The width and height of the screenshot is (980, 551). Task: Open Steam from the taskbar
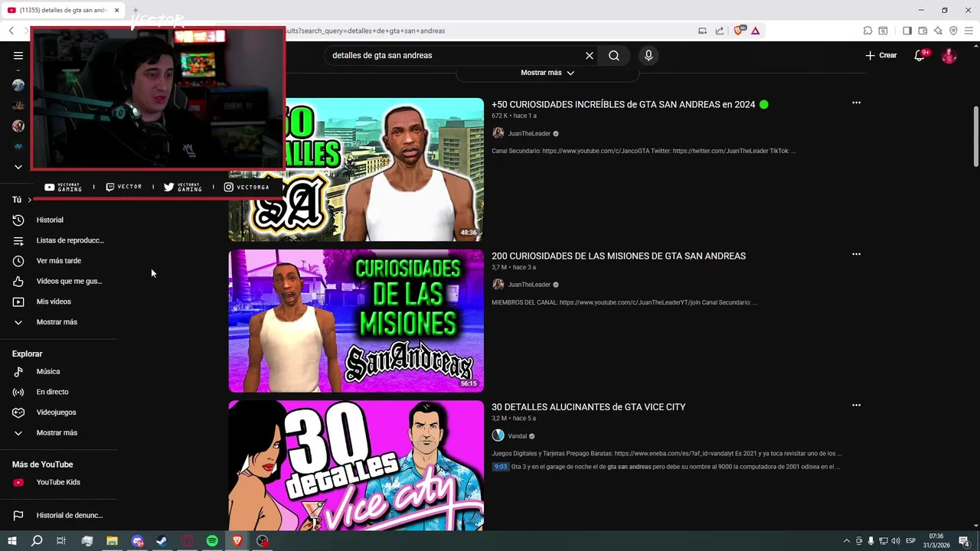[x=162, y=541]
